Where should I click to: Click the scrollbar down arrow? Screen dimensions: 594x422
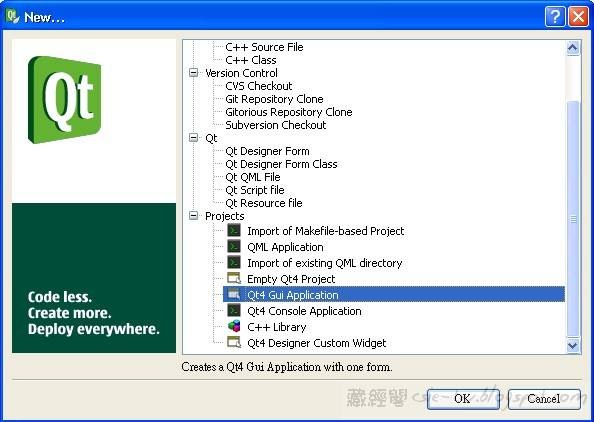pos(573,345)
